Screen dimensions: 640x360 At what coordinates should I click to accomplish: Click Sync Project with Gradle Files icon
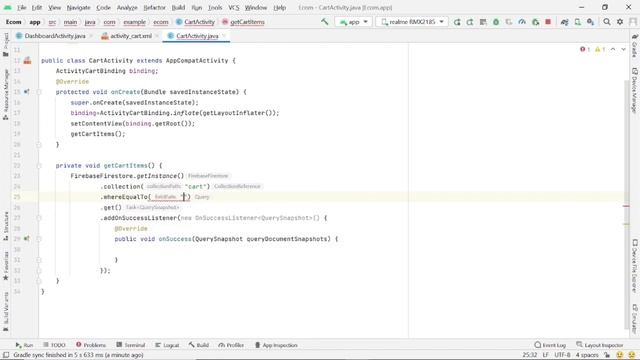click(x=564, y=22)
